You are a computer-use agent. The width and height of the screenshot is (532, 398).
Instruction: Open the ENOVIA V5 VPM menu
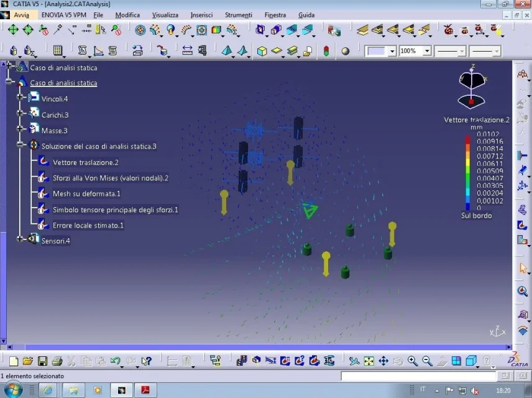[64, 15]
